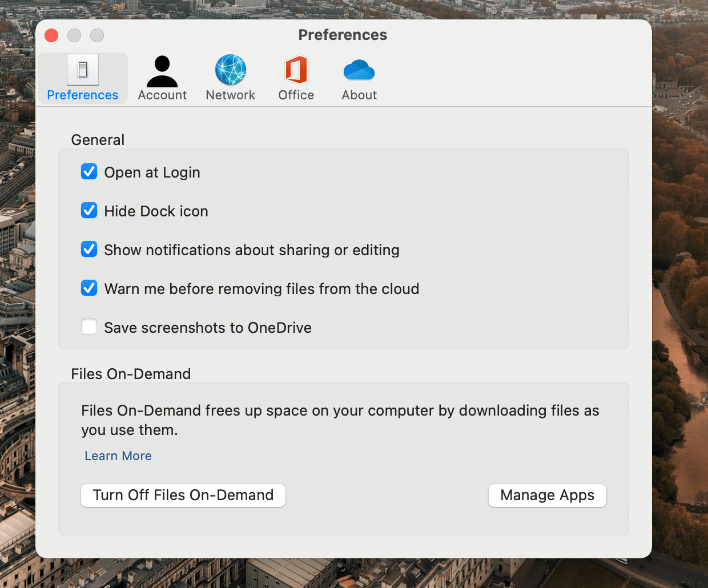Disable Show notifications about sharing or editing

click(x=89, y=249)
